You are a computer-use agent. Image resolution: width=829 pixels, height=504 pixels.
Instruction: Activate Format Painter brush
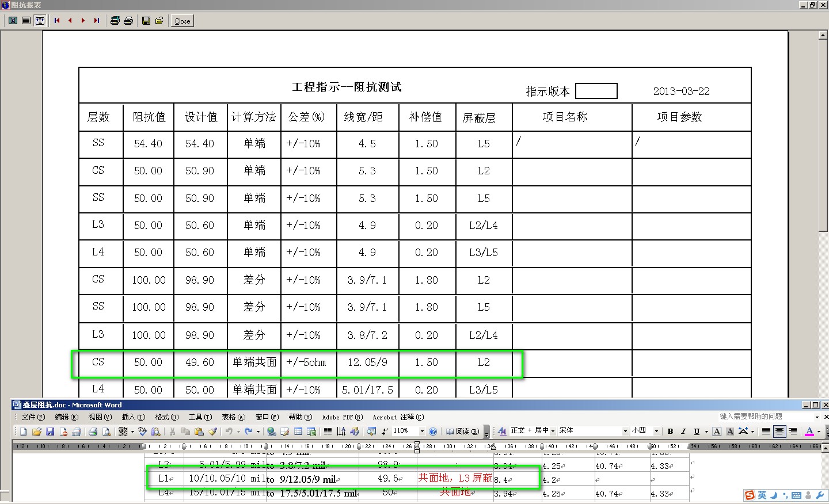pyautogui.click(x=212, y=432)
